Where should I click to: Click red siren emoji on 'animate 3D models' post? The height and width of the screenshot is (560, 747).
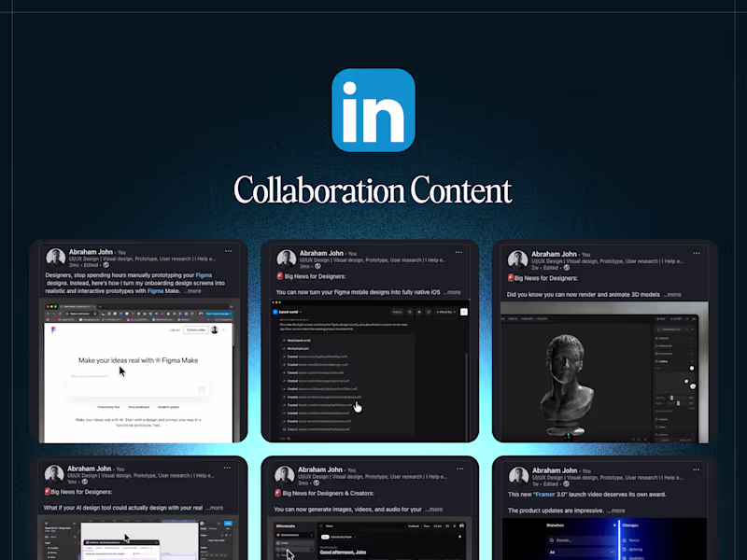pyautogui.click(x=511, y=277)
